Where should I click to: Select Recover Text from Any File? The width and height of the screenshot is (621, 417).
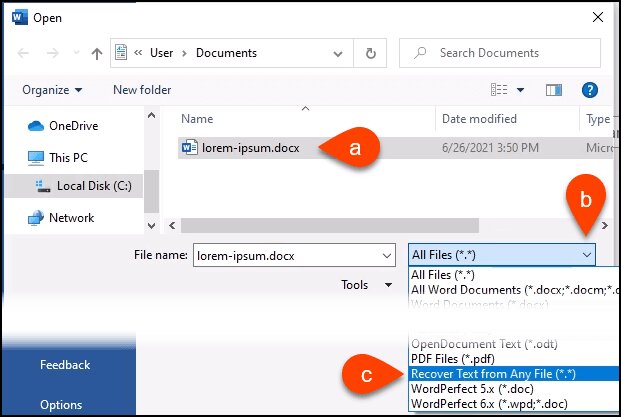(514, 374)
